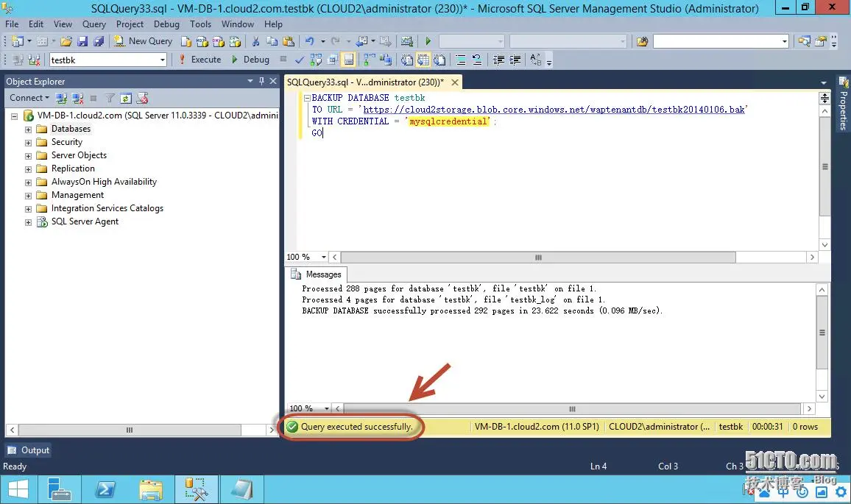This screenshot has width=851, height=504.
Task: Increase indent of selected lines
Action: (x=515, y=60)
